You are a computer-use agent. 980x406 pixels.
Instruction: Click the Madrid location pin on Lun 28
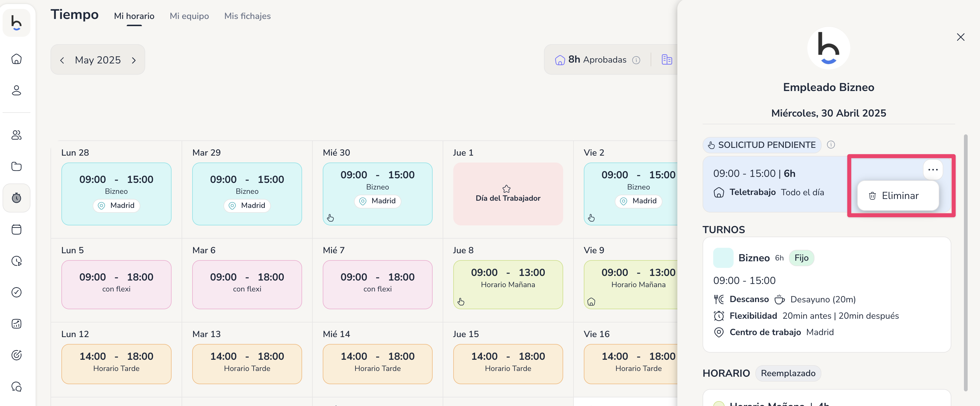102,206
